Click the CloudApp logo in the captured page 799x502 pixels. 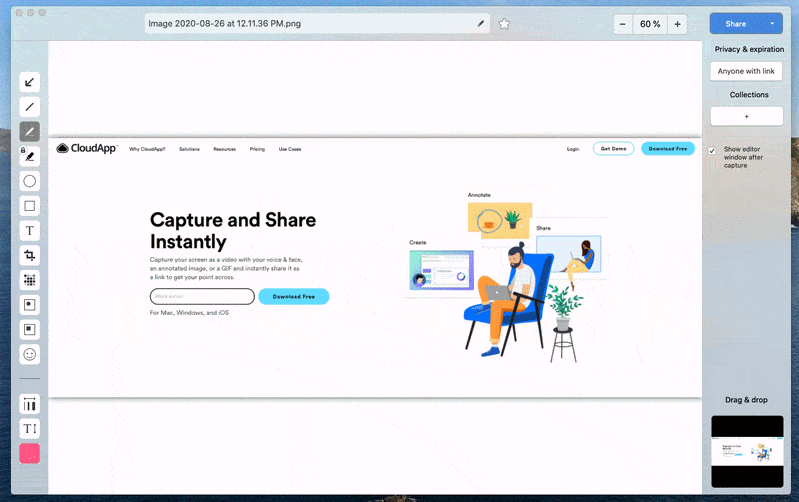(86, 148)
